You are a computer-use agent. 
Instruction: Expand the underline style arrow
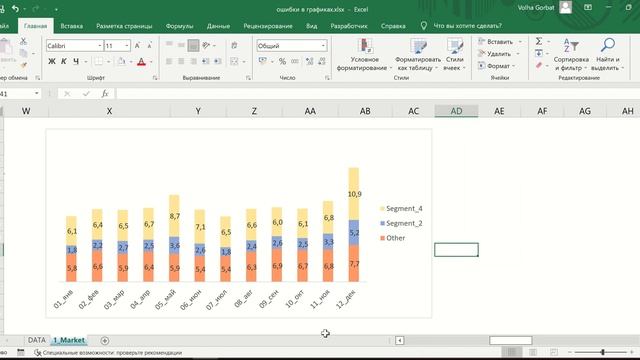[x=86, y=62]
